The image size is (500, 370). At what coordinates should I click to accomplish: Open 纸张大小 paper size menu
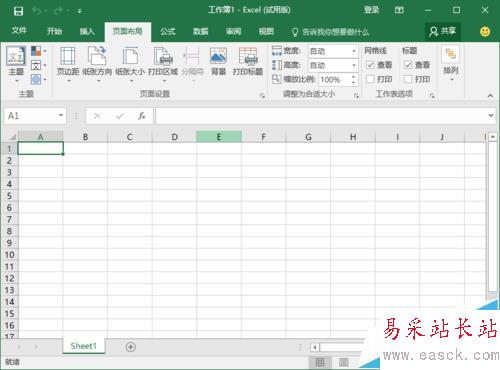click(130, 65)
